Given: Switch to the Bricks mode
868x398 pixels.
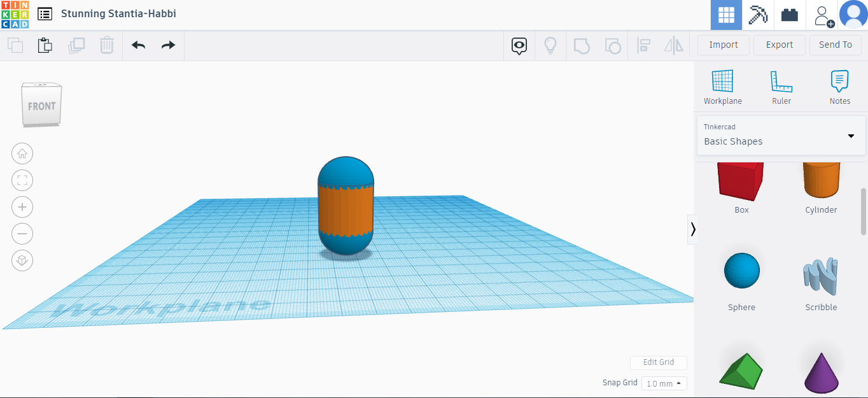Looking at the screenshot, I should point(790,15).
